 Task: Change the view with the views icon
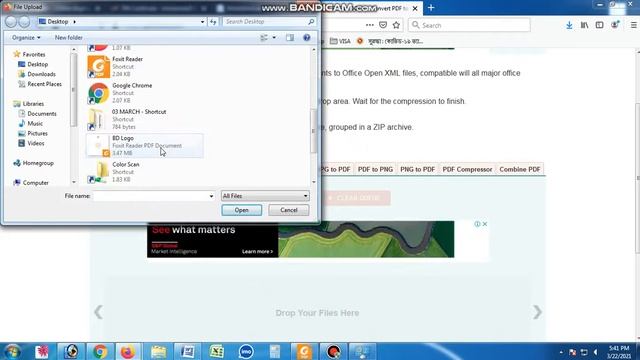[264, 38]
